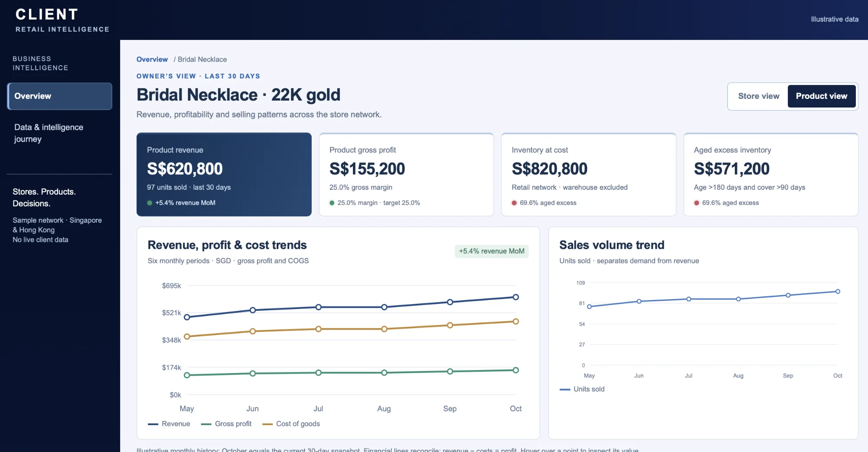Click the Revenue legend line swatch
The height and width of the screenshot is (452, 868).
(153, 424)
